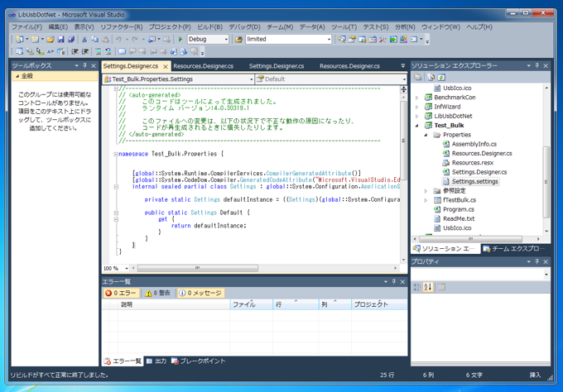Switch to the ブレークポイント tab

pos(198,361)
